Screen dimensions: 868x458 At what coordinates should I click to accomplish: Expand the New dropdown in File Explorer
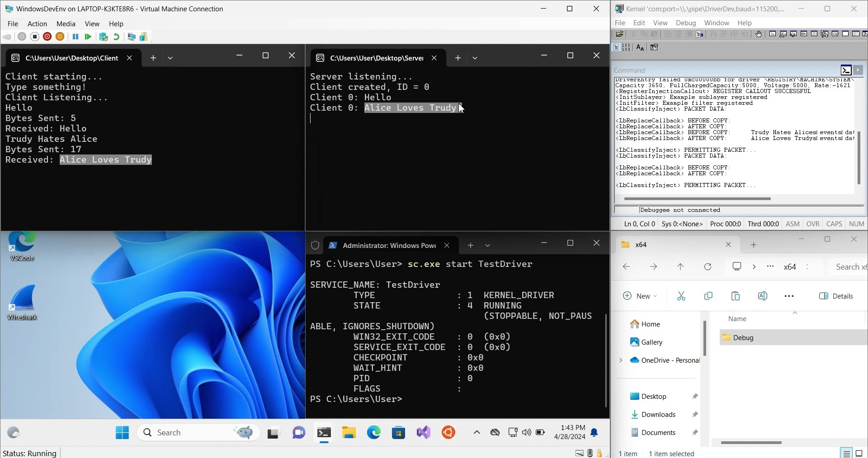tap(640, 296)
